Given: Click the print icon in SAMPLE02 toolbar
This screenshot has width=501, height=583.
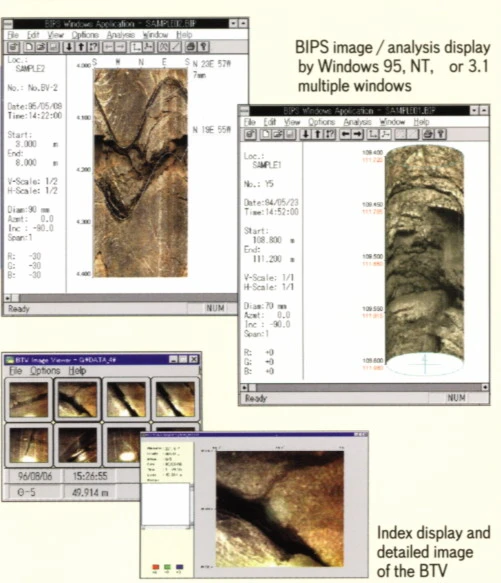Looking at the screenshot, I should point(190,47).
